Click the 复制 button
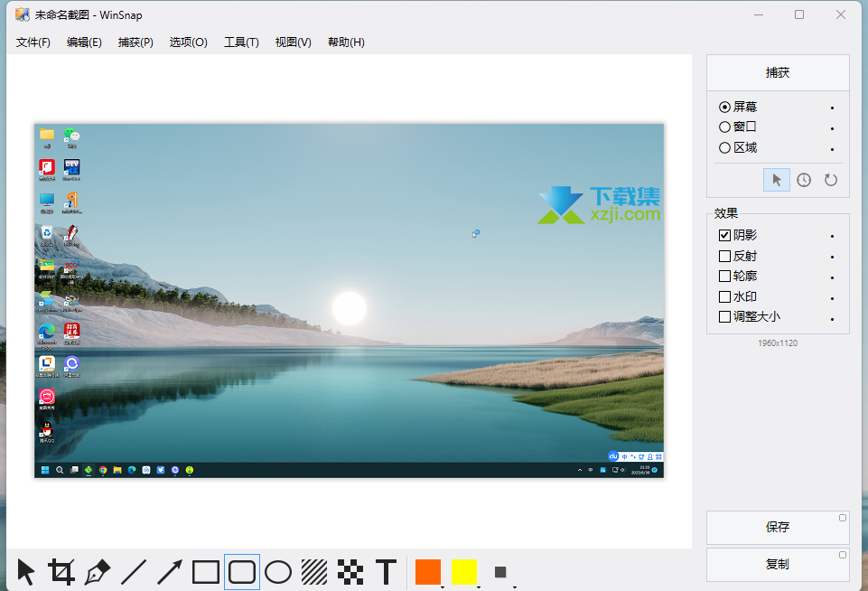 click(x=778, y=565)
